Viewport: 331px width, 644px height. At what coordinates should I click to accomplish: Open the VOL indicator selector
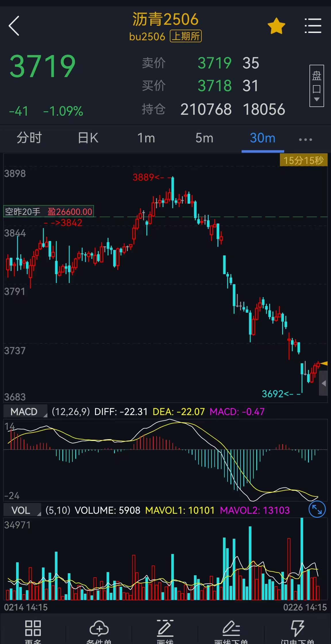click(22, 510)
